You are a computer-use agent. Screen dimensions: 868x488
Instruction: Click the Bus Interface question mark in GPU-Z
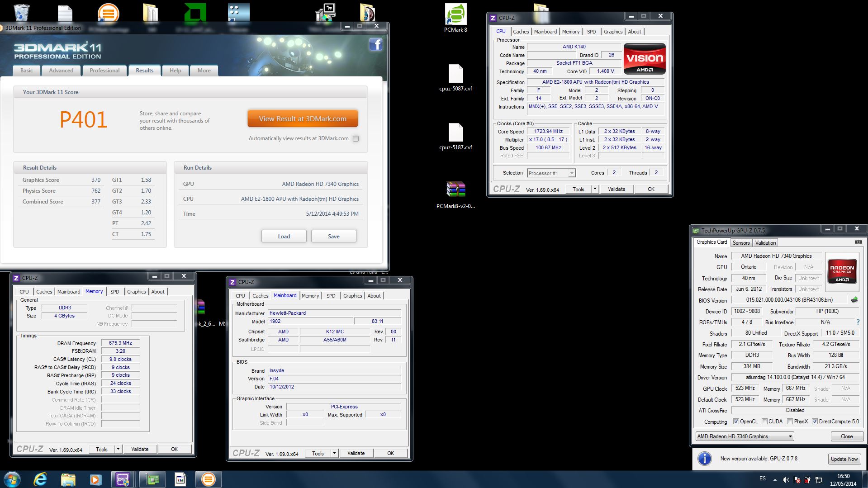click(858, 322)
